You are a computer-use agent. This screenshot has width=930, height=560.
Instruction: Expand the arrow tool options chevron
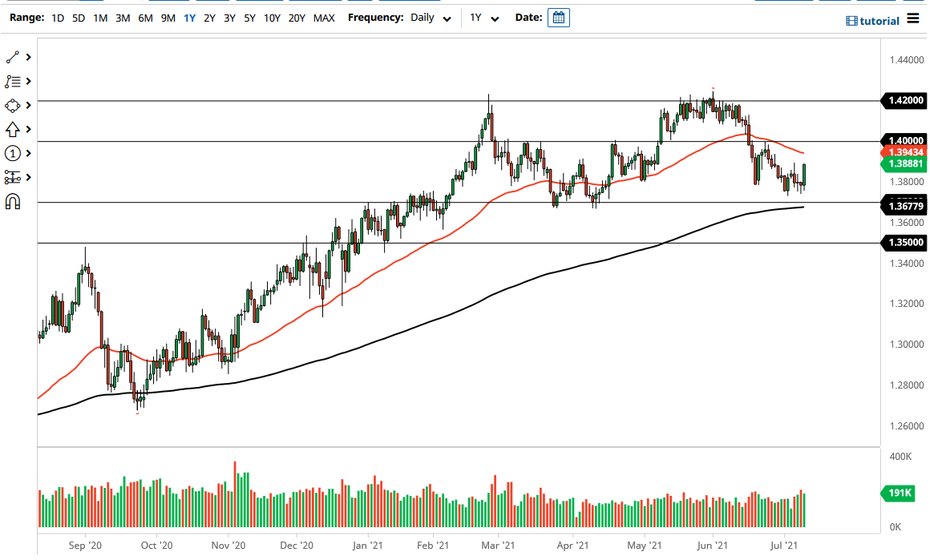27,129
